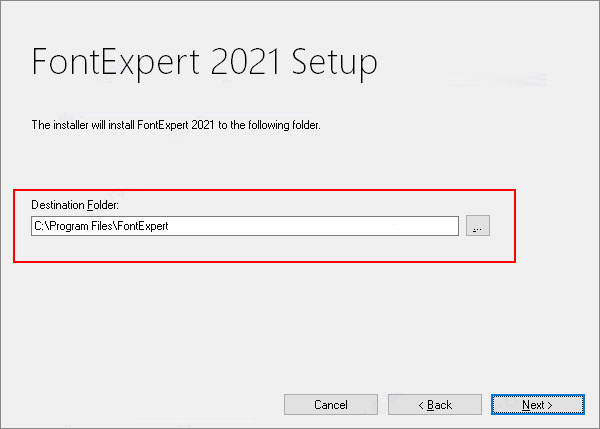600x429 pixels.
Task: Choose a different install folder with browse
Action: pos(478,226)
